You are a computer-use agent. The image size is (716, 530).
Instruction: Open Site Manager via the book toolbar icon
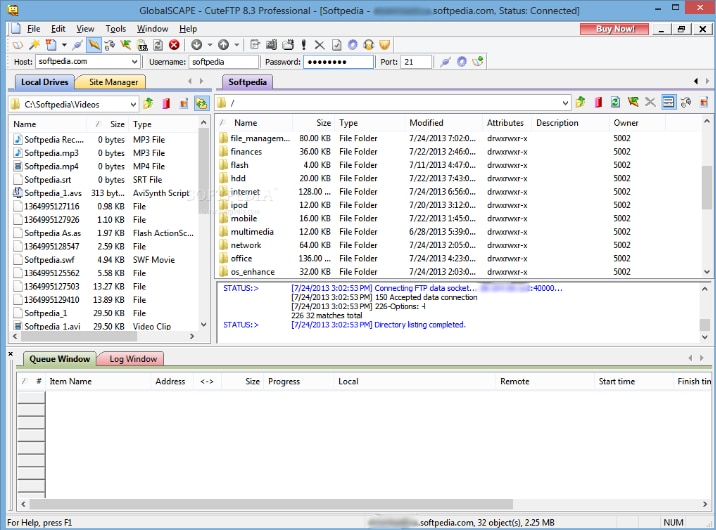click(17, 45)
